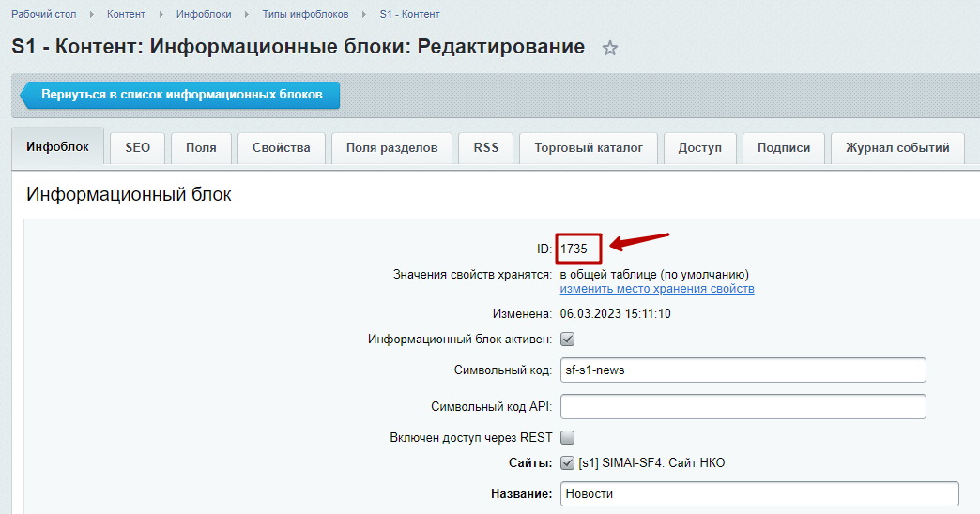Show the Журнал событий tab

tap(896, 148)
